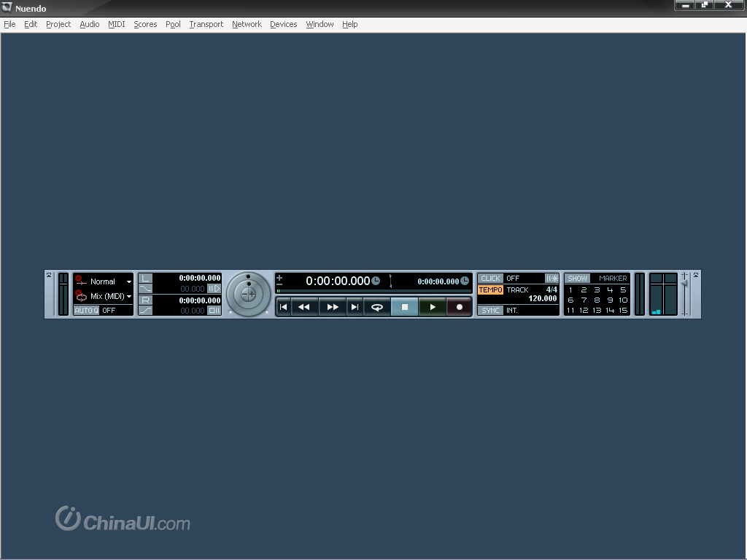Enable the SYNC button
Viewport: 747px width, 560px height.
pyautogui.click(x=490, y=311)
